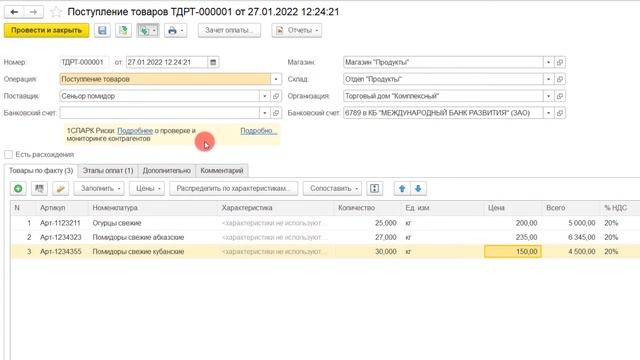This screenshot has width=640, height=360.
Task: Expand the Организация dropdown list
Action: (x=549, y=96)
